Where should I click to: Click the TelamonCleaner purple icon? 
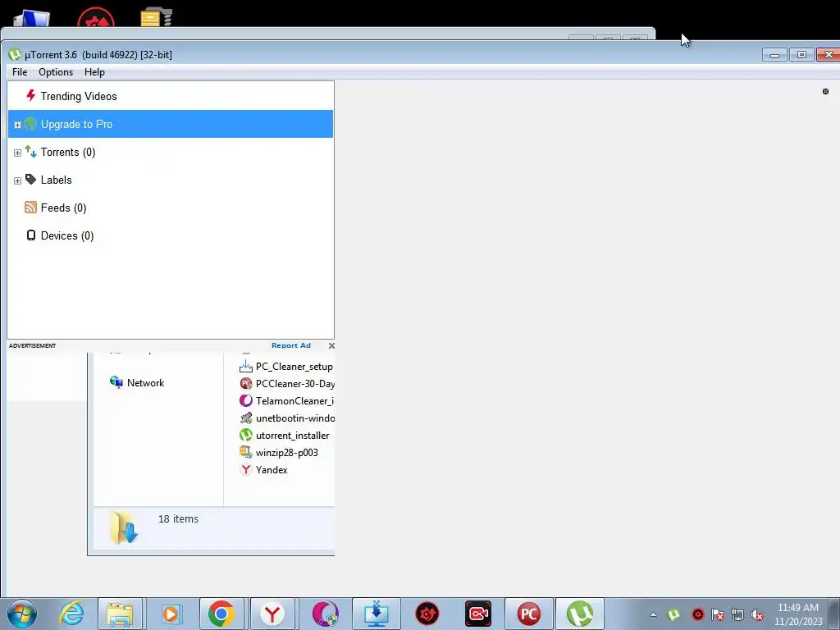pyautogui.click(x=246, y=400)
